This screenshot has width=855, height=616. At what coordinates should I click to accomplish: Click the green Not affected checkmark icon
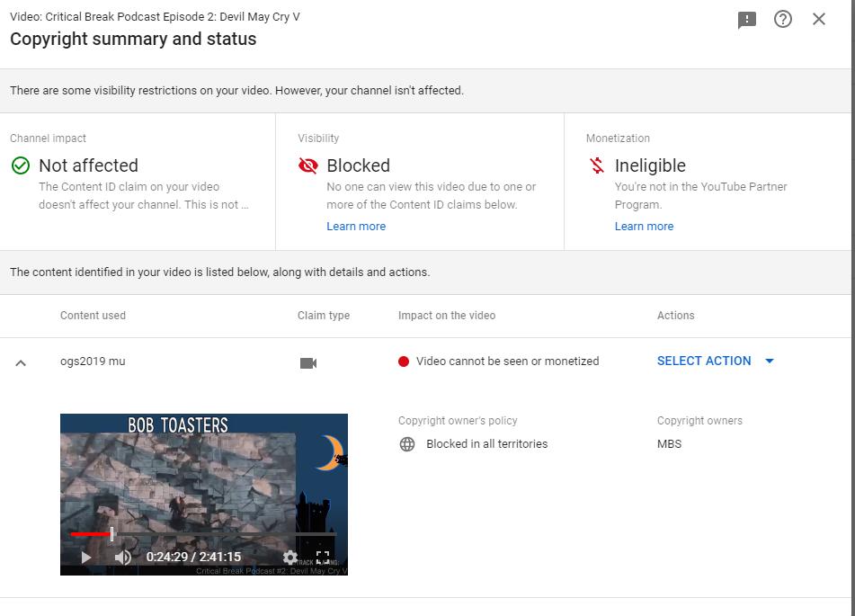tap(21, 165)
